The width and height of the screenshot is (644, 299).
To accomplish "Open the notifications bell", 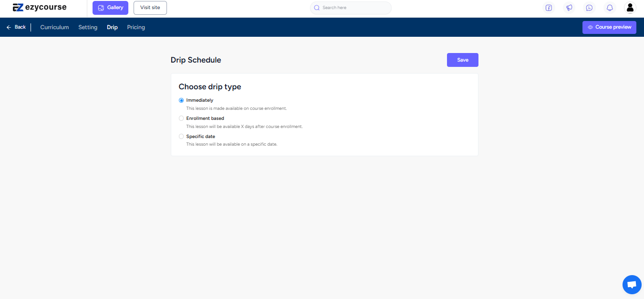I will pos(610,8).
